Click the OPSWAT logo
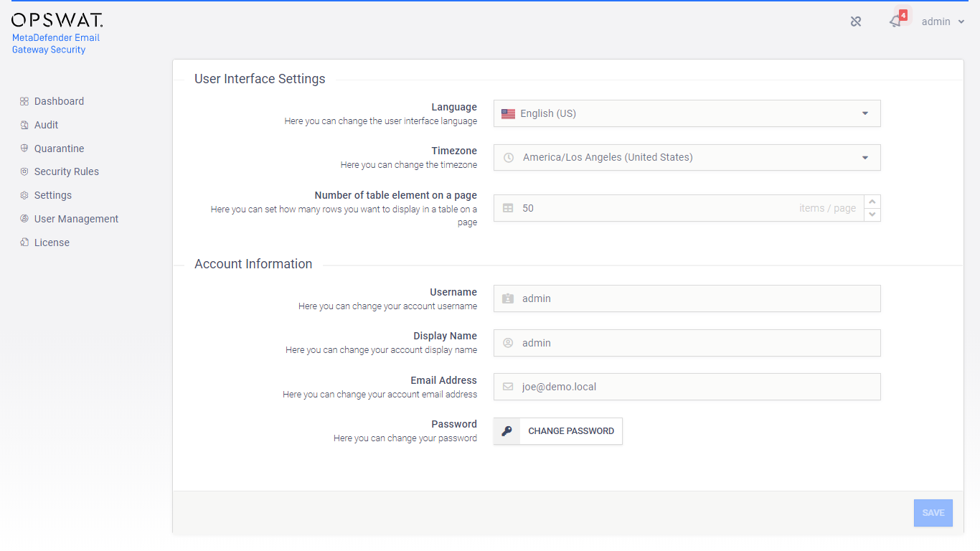The height and width of the screenshot is (551, 980). pos(57,20)
